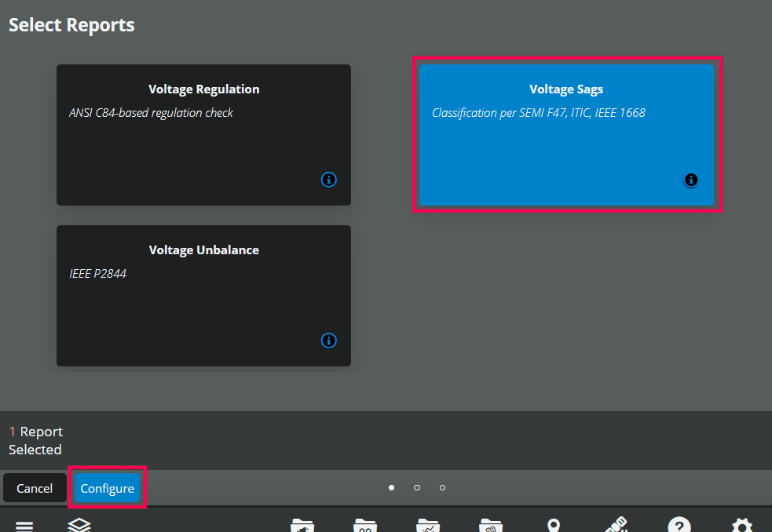This screenshot has height=532, width=772.
Task: Open the location pin tool
Action: coord(554,525)
